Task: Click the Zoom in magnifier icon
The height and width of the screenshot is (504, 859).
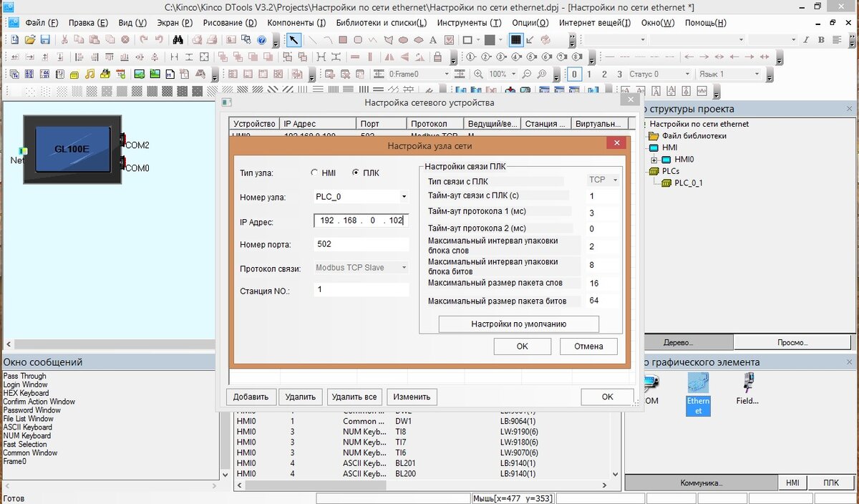Action: [478, 74]
